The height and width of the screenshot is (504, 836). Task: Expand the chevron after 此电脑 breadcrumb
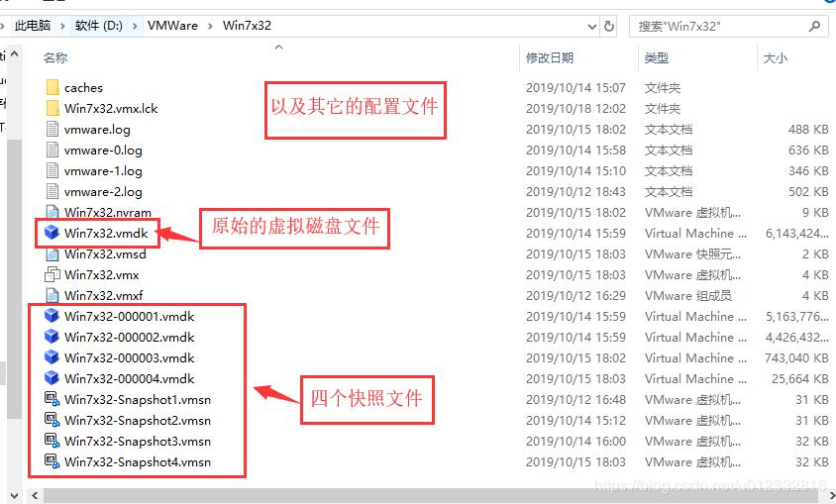click(x=62, y=26)
